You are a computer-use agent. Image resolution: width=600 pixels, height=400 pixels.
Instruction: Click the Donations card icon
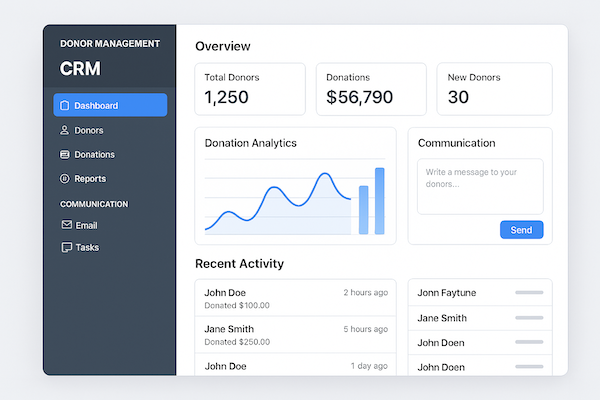click(65, 154)
